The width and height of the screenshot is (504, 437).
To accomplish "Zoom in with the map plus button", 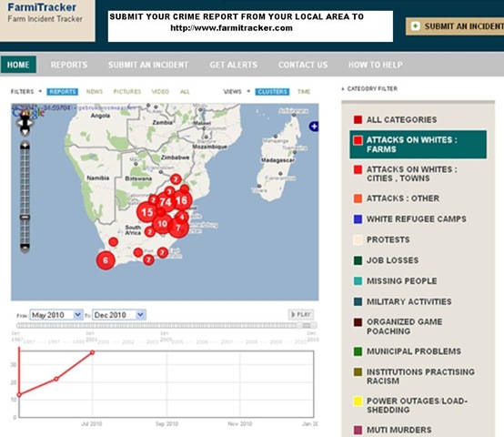I will tap(25, 146).
